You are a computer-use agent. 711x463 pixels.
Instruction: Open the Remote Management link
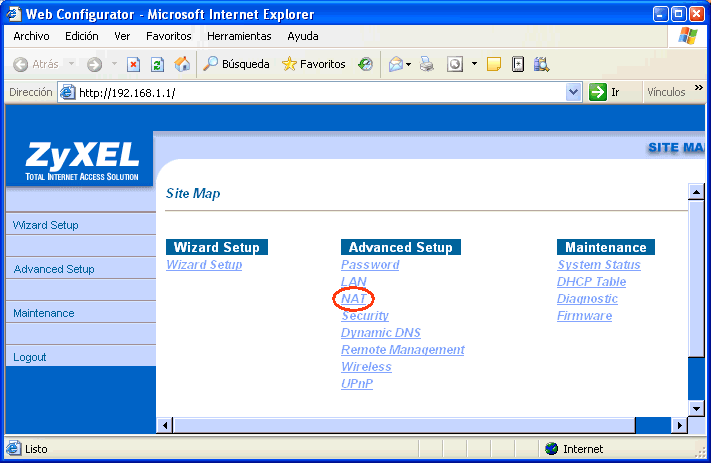(403, 350)
